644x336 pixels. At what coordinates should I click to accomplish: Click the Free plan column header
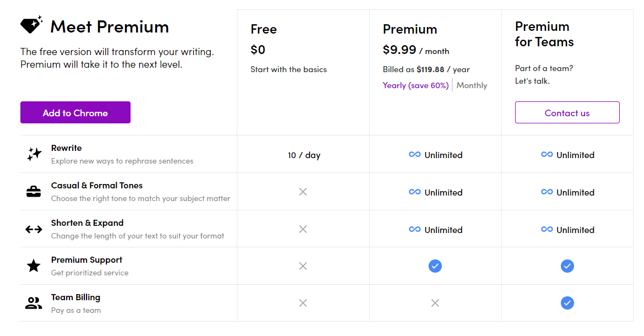(x=264, y=29)
